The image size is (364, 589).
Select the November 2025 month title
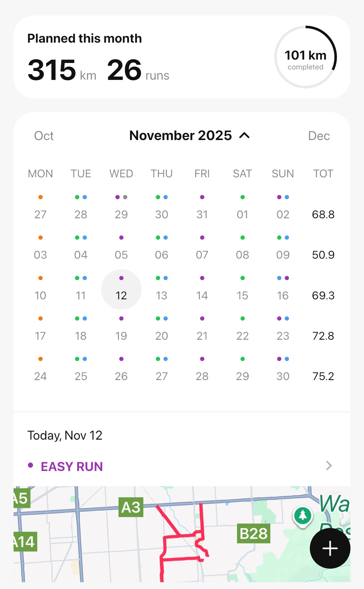click(181, 136)
